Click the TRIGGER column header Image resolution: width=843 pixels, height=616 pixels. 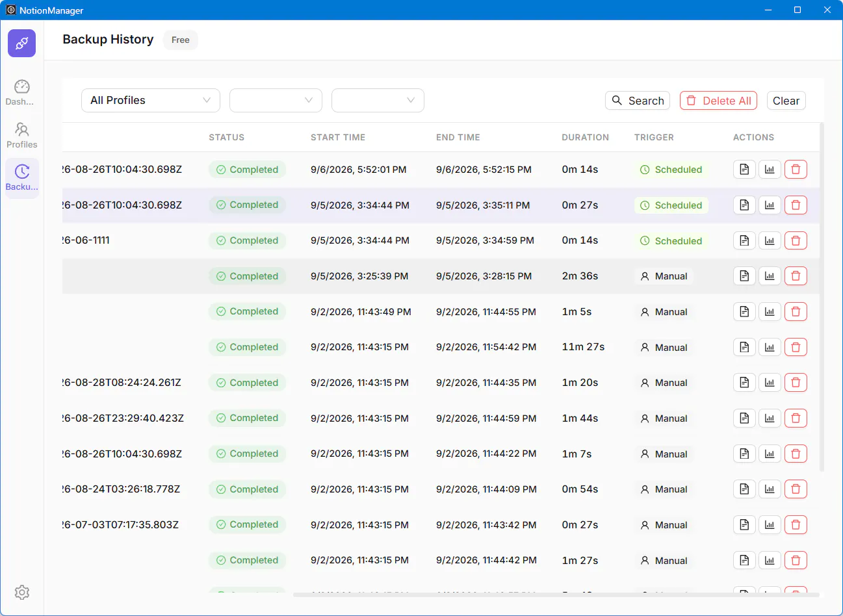point(654,137)
